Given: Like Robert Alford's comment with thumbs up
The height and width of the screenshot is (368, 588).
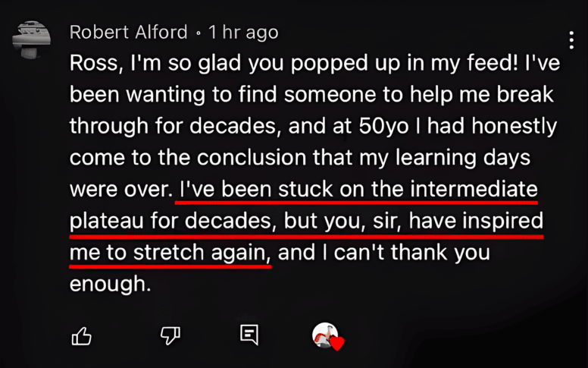Looking at the screenshot, I should click(81, 335).
